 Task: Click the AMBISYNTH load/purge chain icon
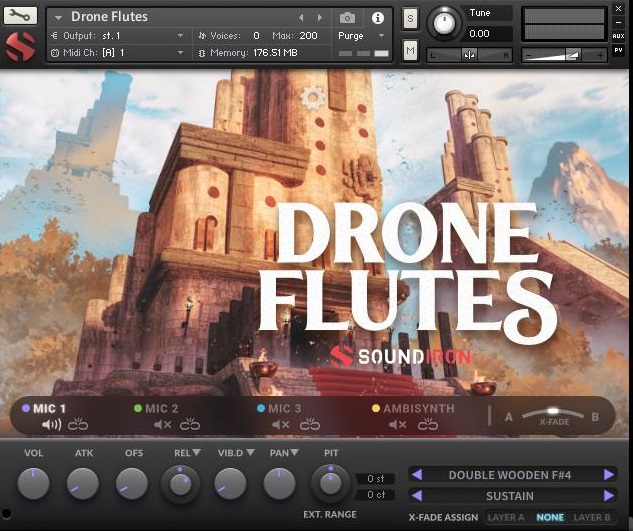point(428,424)
